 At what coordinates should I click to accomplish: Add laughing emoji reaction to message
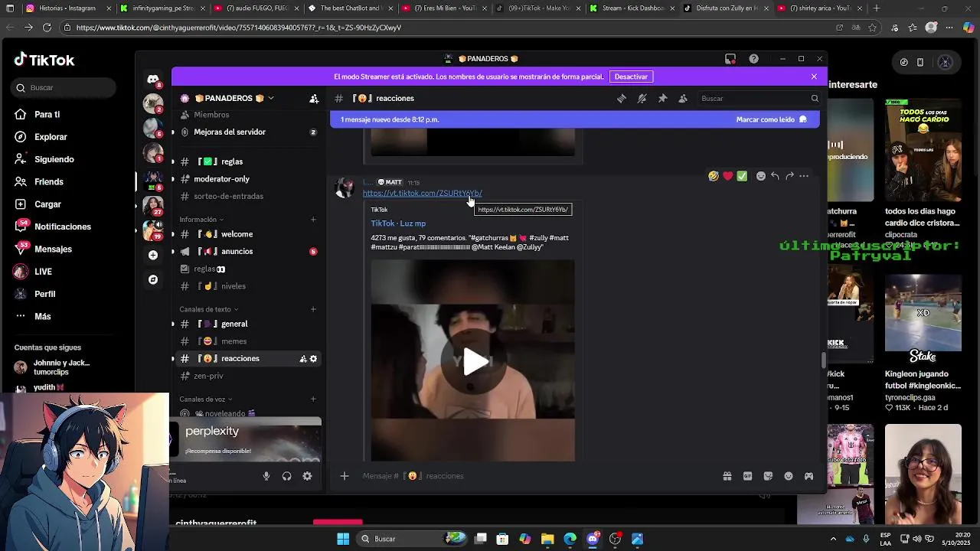[714, 176]
